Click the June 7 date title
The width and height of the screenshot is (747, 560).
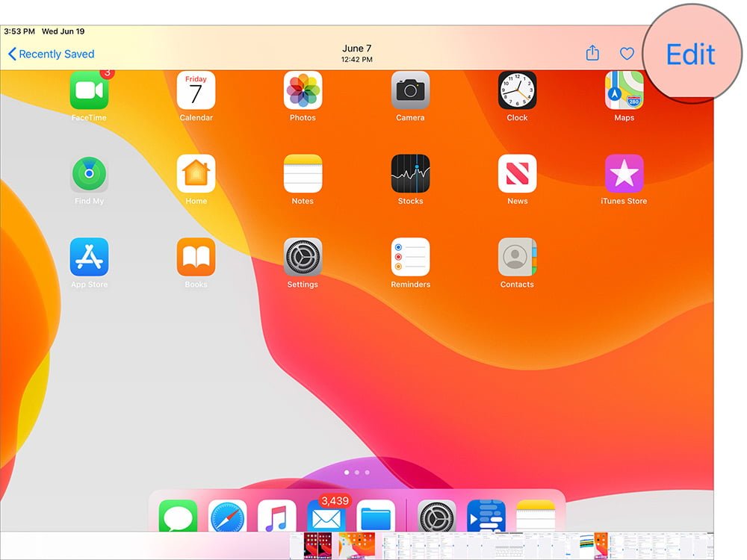(x=357, y=49)
